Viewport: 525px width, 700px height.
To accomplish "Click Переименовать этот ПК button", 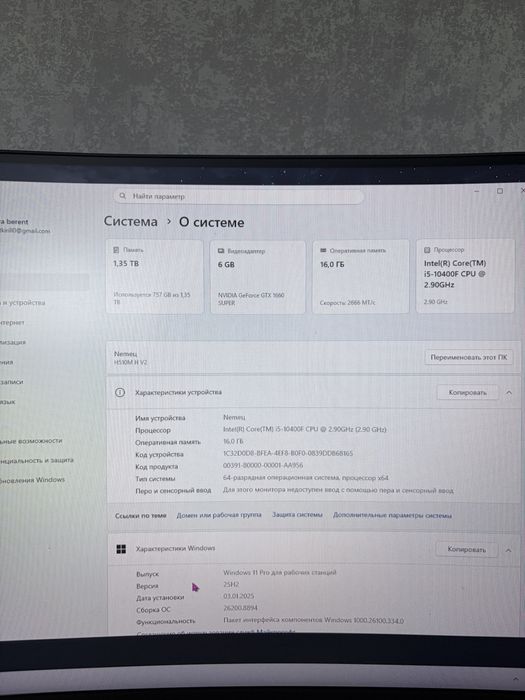I will tap(469, 357).
